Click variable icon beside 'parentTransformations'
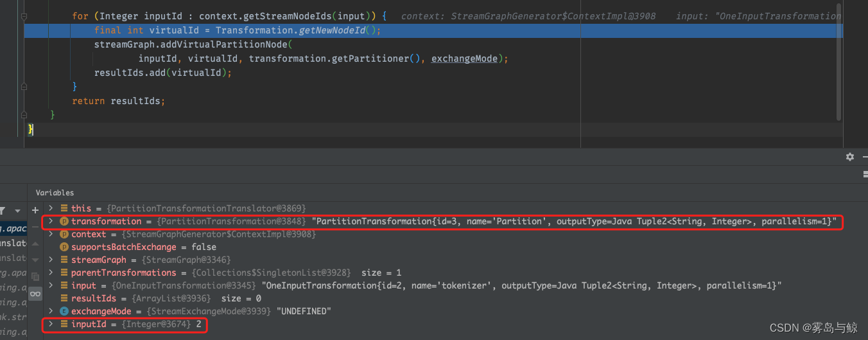Image resolution: width=868 pixels, height=340 pixels. tap(64, 273)
